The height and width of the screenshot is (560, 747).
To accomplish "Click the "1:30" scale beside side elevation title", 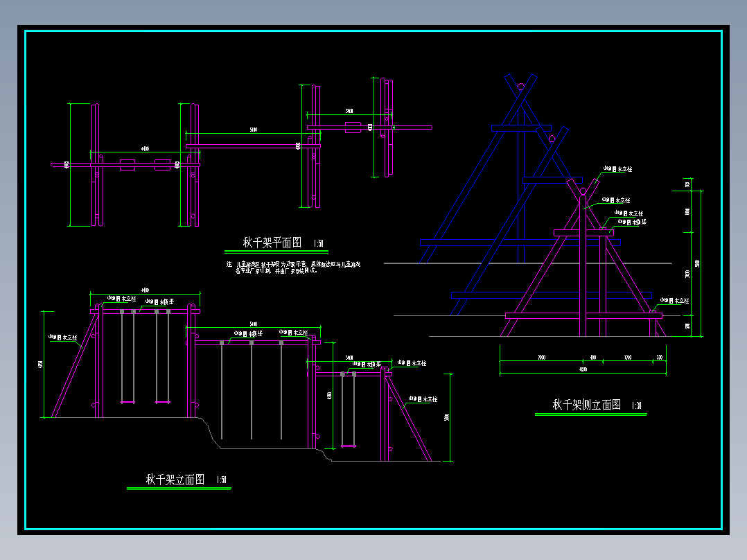I will pos(636,405).
